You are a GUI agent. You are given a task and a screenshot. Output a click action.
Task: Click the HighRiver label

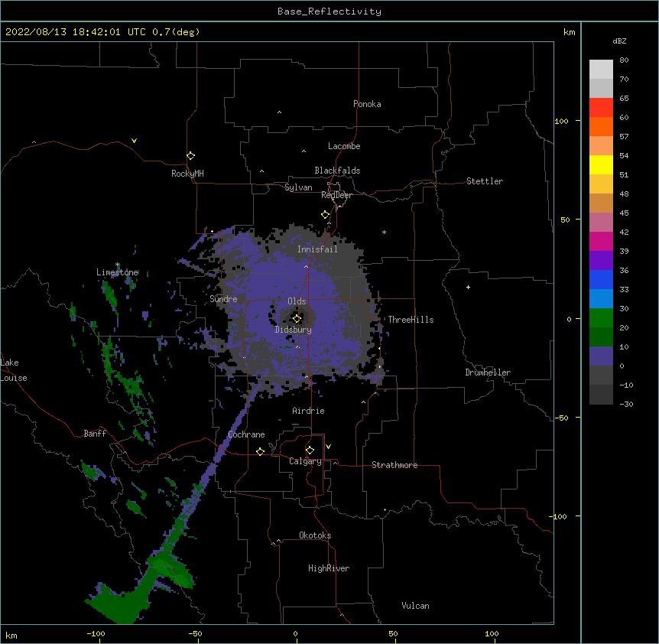tap(329, 568)
